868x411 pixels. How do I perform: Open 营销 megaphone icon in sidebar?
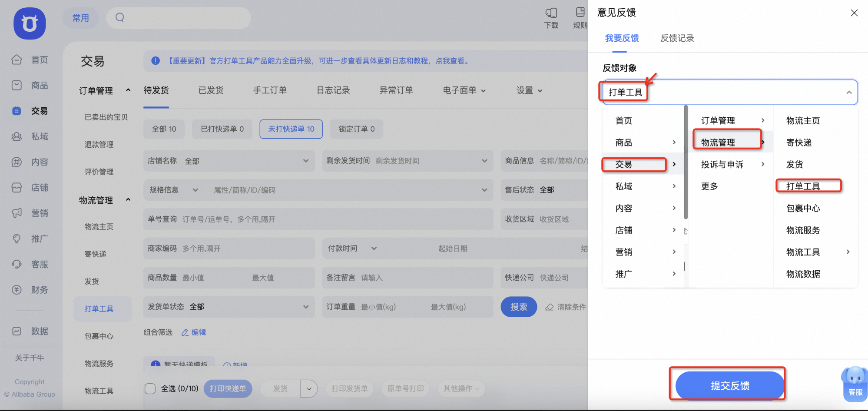click(x=17, y=213)
